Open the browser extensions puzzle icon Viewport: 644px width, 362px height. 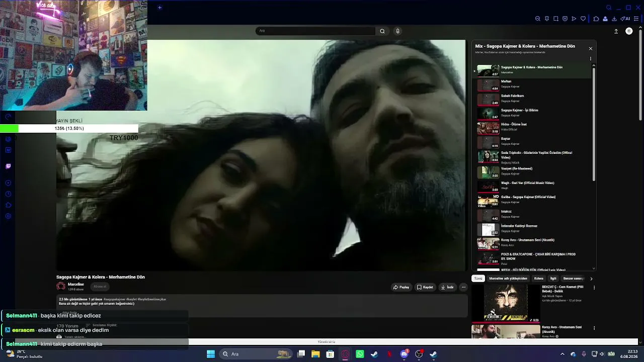596,19
